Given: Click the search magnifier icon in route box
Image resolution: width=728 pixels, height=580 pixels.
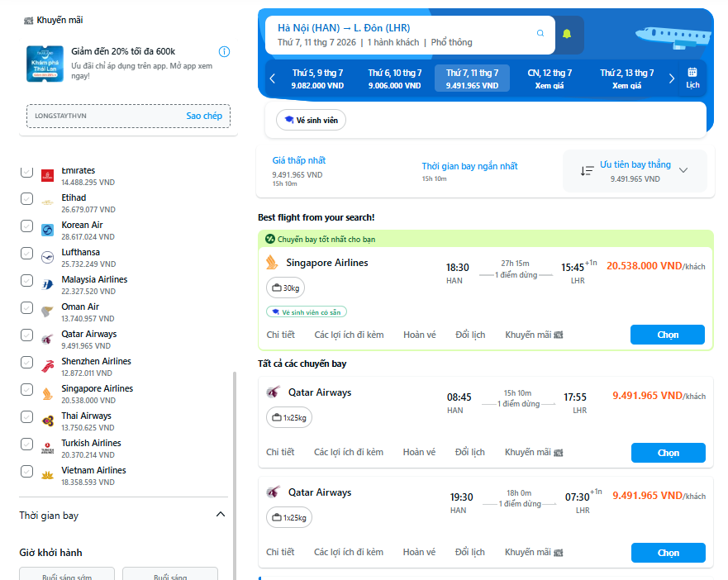Looking at the screenshot, I should point(540,33).
